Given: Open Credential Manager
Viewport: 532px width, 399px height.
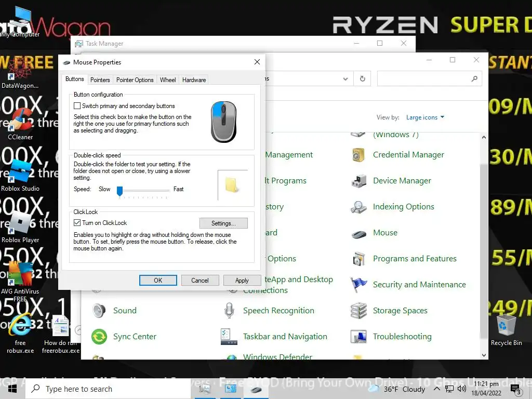Looking at the screenshot, I should pos(408,155).
